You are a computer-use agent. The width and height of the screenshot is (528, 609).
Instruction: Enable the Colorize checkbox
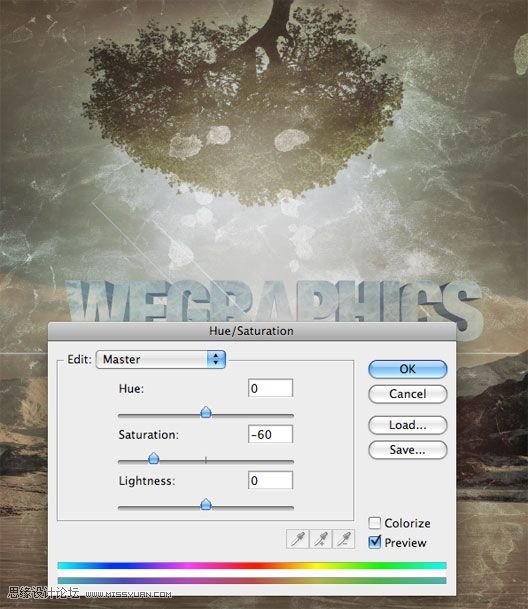(375, 523)
